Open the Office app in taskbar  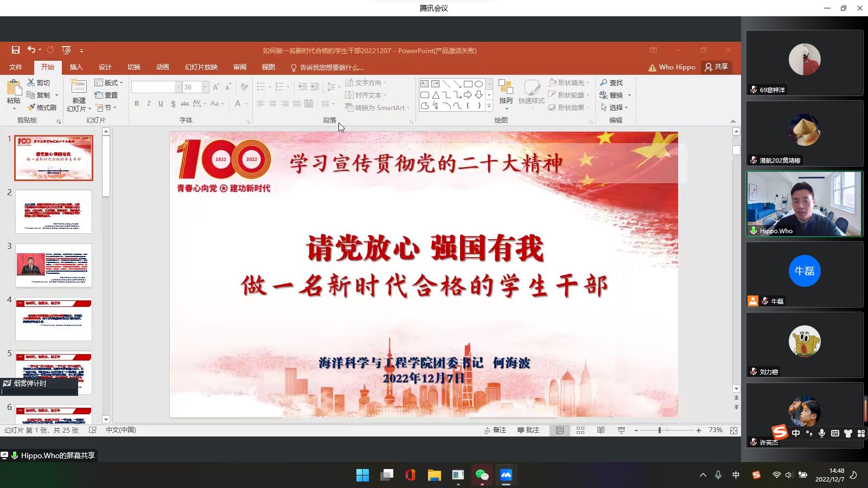coord(410,476)
